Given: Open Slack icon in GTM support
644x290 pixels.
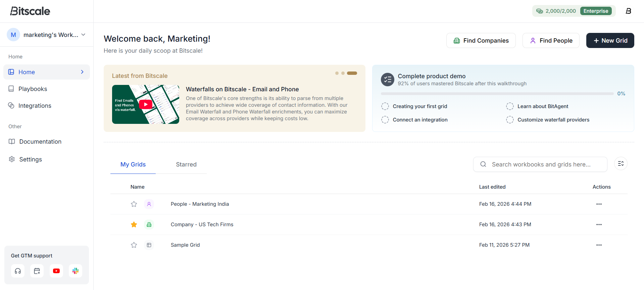Looking at the screenshot, I should point(76,271).
